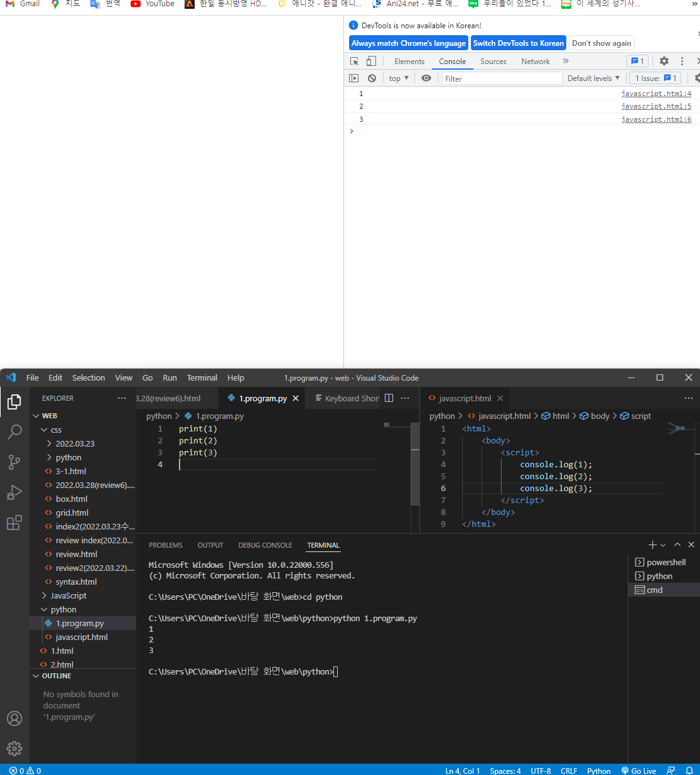Click the console Filter input field
Screen dimensions: 700x775
coord(502,79)
